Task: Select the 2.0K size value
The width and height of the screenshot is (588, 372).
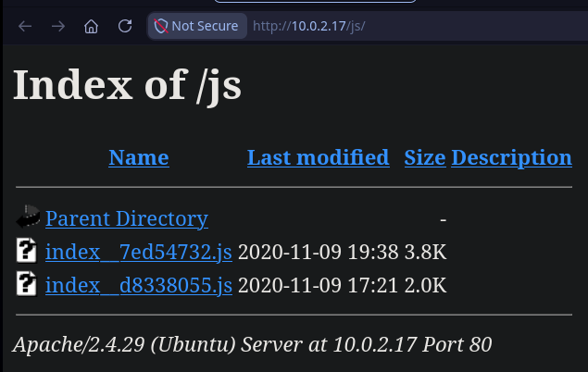Action: [425, 285]
